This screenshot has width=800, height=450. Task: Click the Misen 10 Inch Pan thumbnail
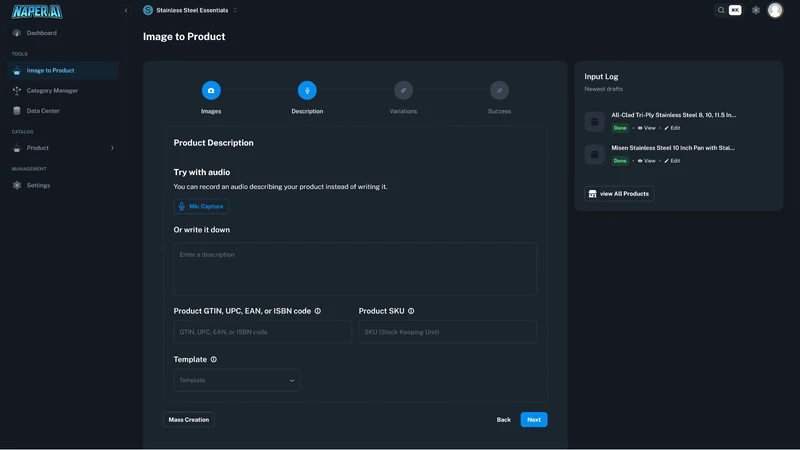point(594,154)
